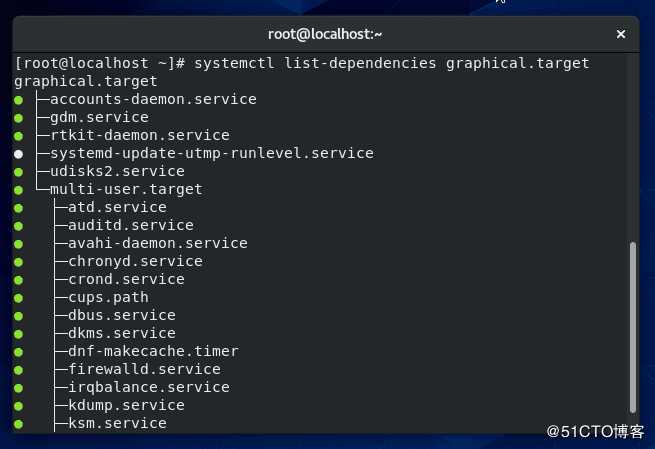Image resolution: width=655 pixels, height=449 pixels.
Task: Click the crond.service entry
Action: [126, 279]
